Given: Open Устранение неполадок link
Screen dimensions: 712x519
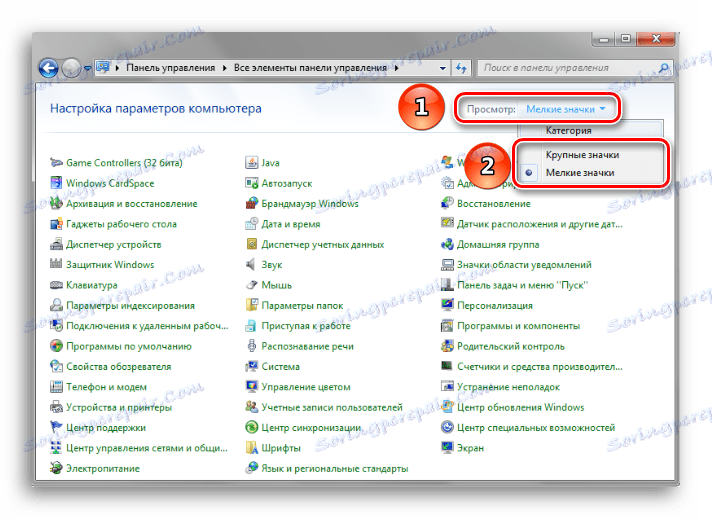Looking at the screenshot, I should (x=508, y=387).
